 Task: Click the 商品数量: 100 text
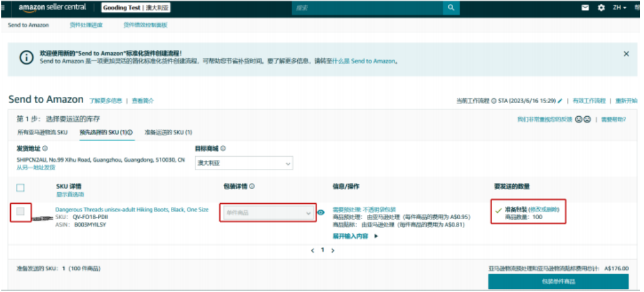click(x=524, y=216)
